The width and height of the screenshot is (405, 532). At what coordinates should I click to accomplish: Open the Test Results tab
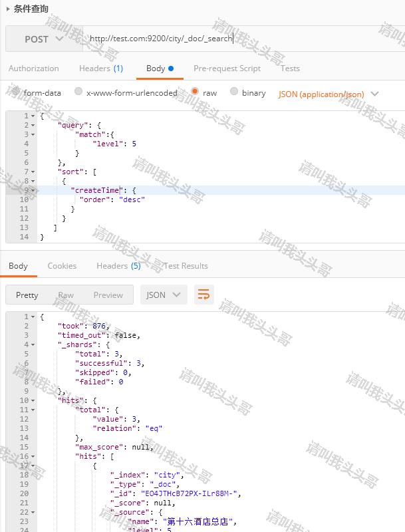tap(186, 266)
